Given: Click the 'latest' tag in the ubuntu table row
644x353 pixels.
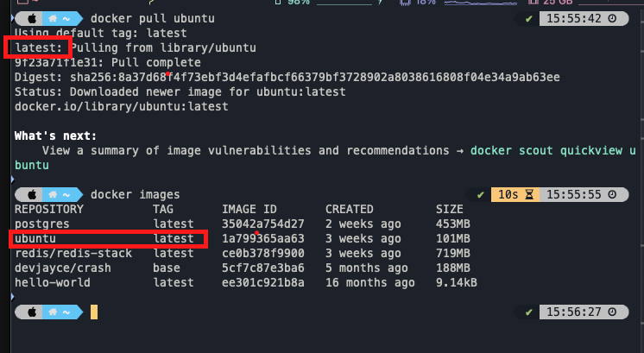Looking at the screenshot, I should [x=174, y=238].
